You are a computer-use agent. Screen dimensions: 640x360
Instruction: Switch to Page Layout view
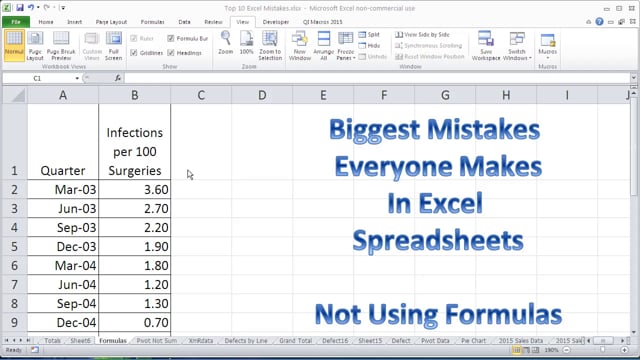(x=35, y=45)
